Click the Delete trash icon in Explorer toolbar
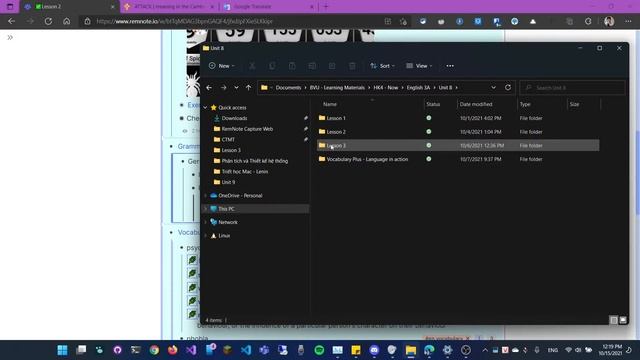Image resolution: width=640 pixels, height=360 pixels. [352, 66]
